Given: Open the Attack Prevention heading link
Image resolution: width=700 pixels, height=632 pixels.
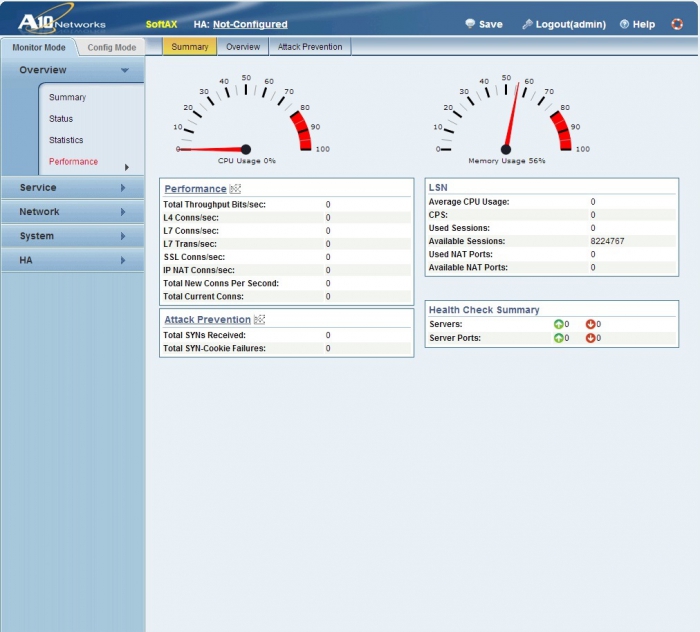Looking at the screenshot, I should click(208, 320).
